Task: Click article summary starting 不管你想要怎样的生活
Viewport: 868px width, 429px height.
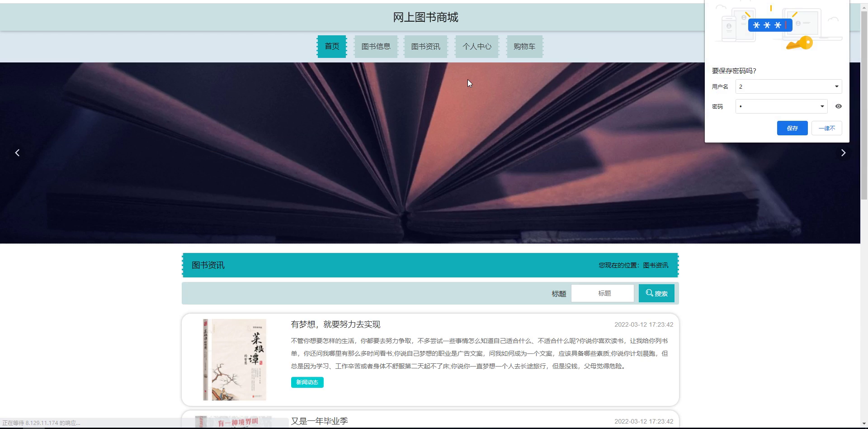Action: [x=479, y=353]
